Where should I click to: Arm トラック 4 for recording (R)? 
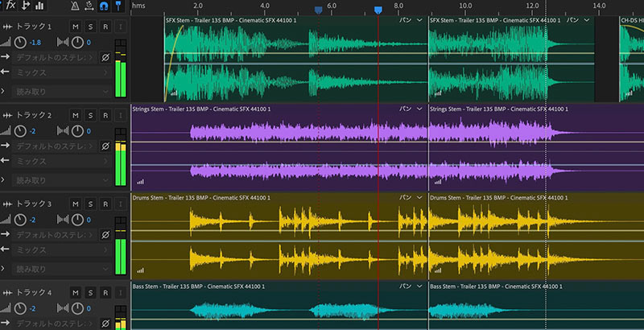(105, 293)
